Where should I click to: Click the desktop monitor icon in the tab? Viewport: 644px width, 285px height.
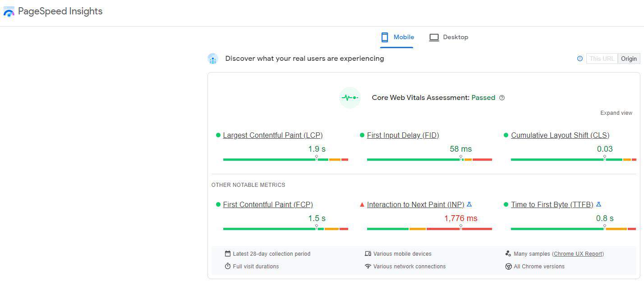(x=434, y=37)
